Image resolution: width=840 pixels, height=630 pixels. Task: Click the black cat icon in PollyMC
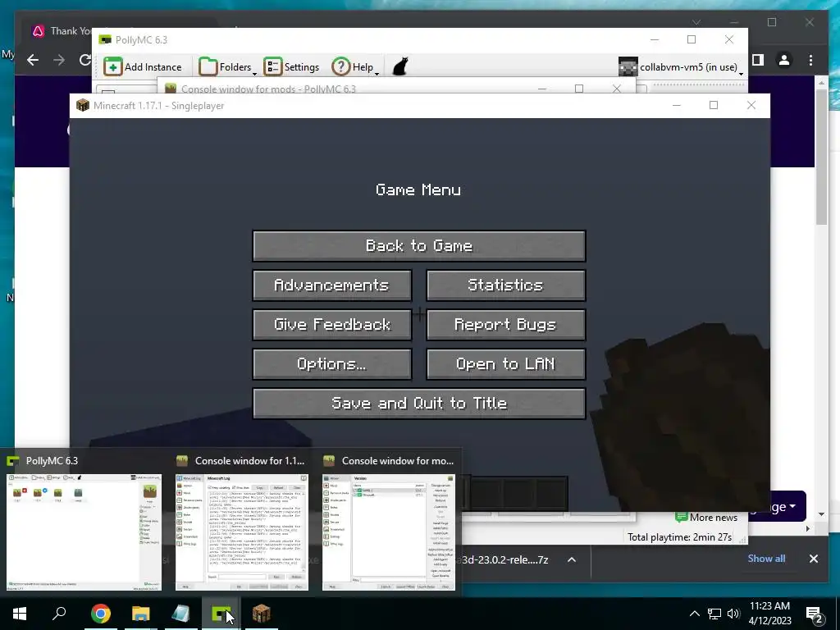click(400, 67)
